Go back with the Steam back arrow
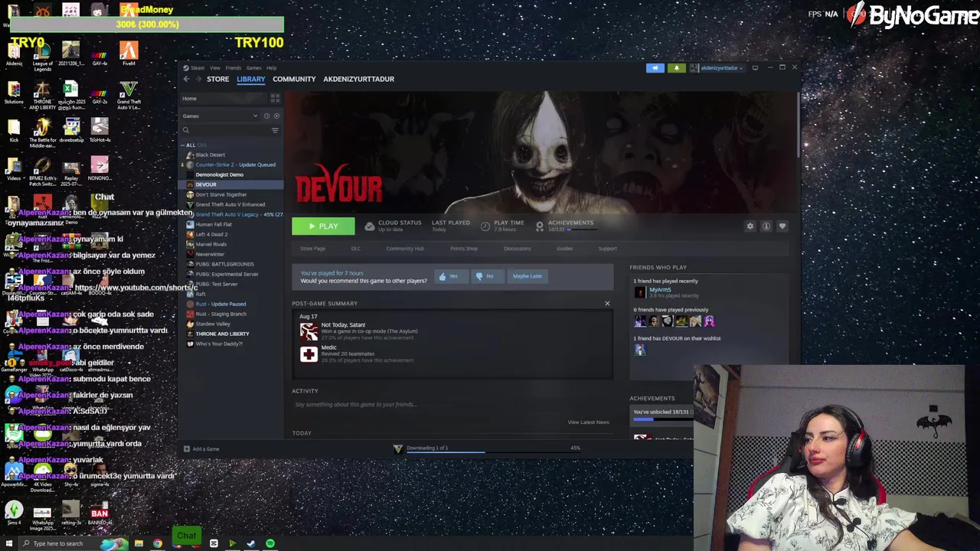The height and width of the screenshot is (551, 980). point(186,79)
